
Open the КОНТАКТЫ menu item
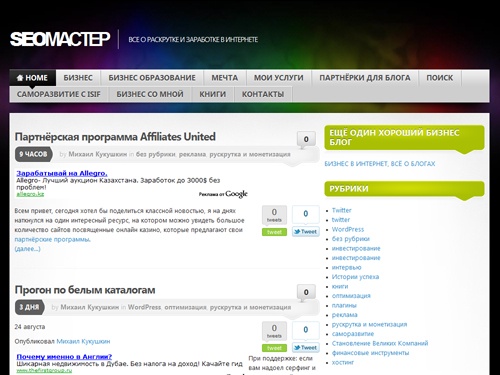click(x=263, y=94)
